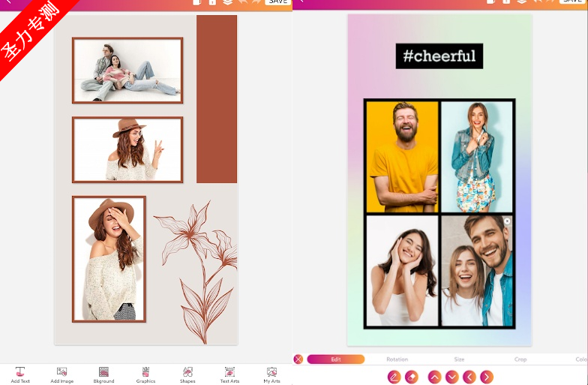Open the Bkground tool
The width and height of the screenshot is (588, 385).
(103, 375)
